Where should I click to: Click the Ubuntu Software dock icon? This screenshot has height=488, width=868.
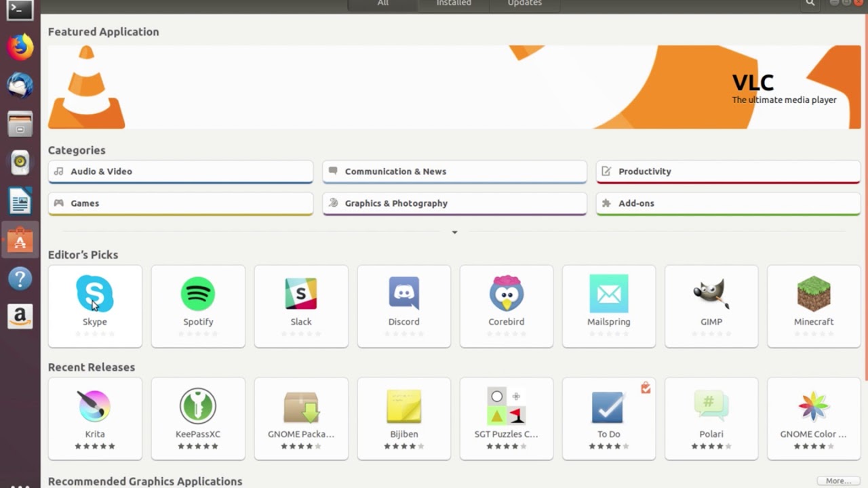tap(20, 239)
